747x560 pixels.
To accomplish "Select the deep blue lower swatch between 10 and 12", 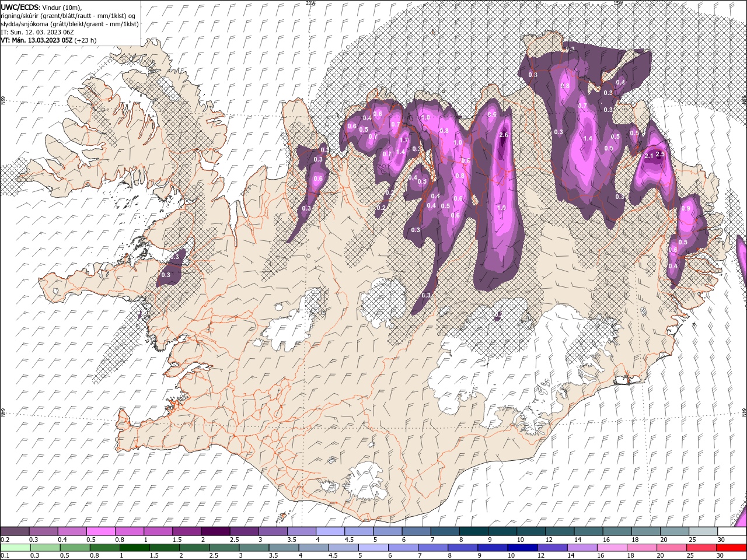I will (x=522, y=548).
